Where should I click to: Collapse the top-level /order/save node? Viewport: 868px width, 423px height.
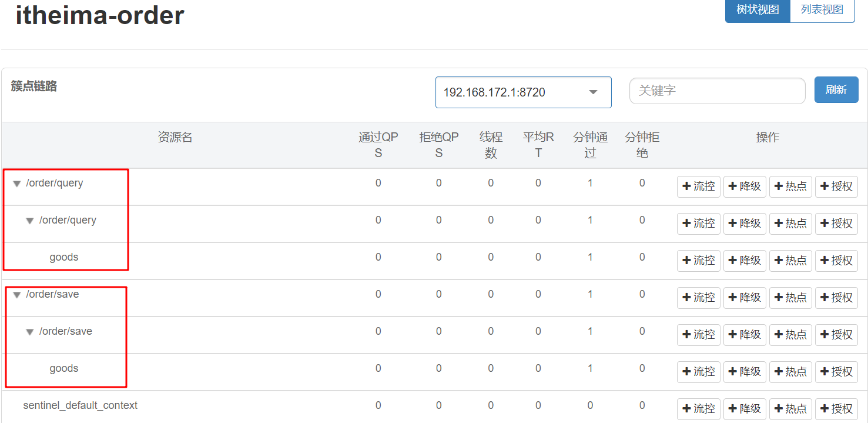coord(17,295)
